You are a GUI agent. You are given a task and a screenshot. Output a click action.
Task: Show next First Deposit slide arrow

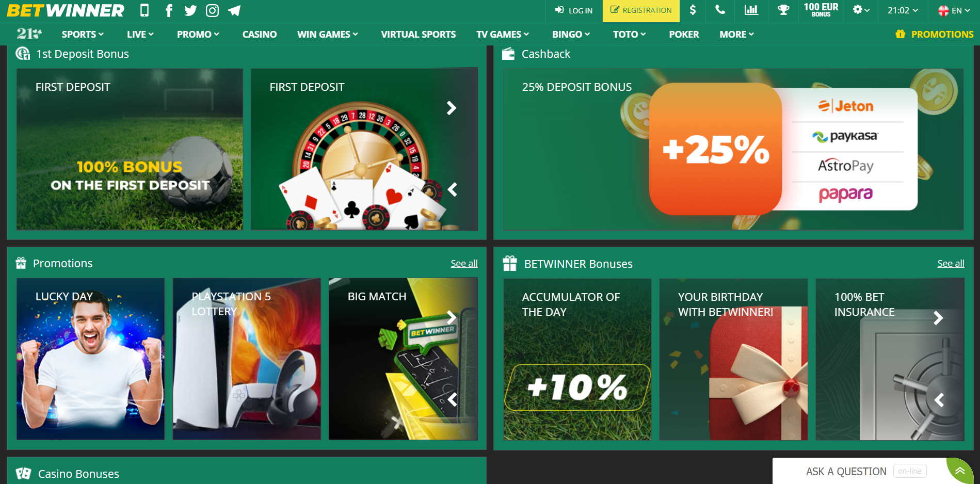[452, 108]
